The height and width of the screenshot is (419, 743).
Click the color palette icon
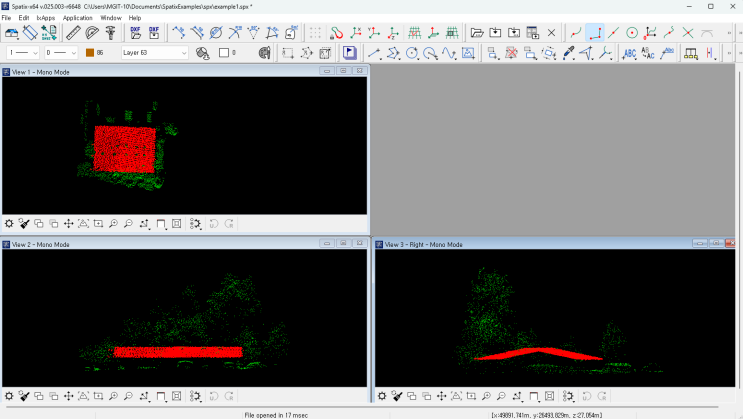(264, 53)
